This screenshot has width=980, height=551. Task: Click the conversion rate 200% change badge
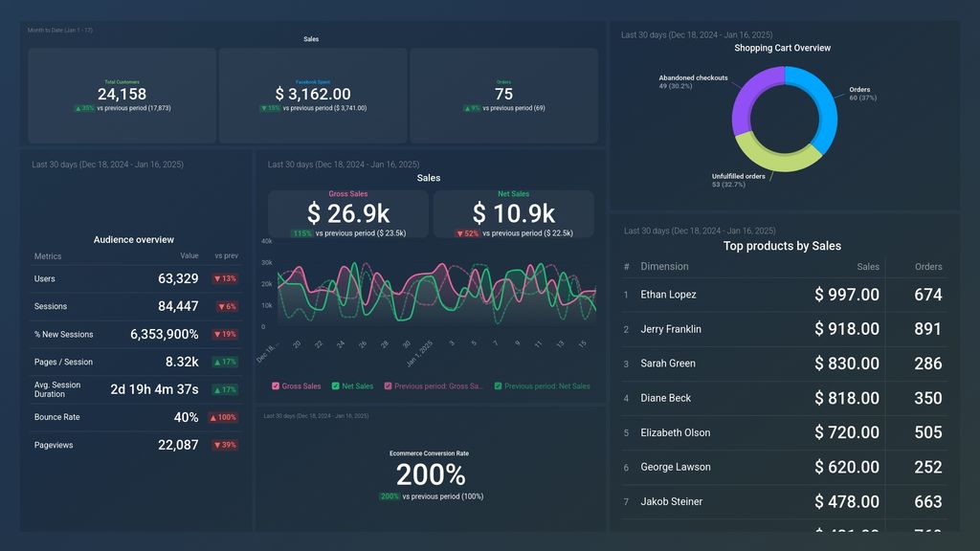point(390,496)
